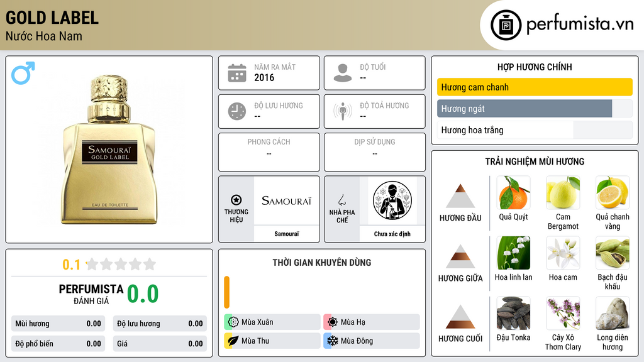Click the Long diên hương ambergris image
644x362 pixels.
point(613,313)
